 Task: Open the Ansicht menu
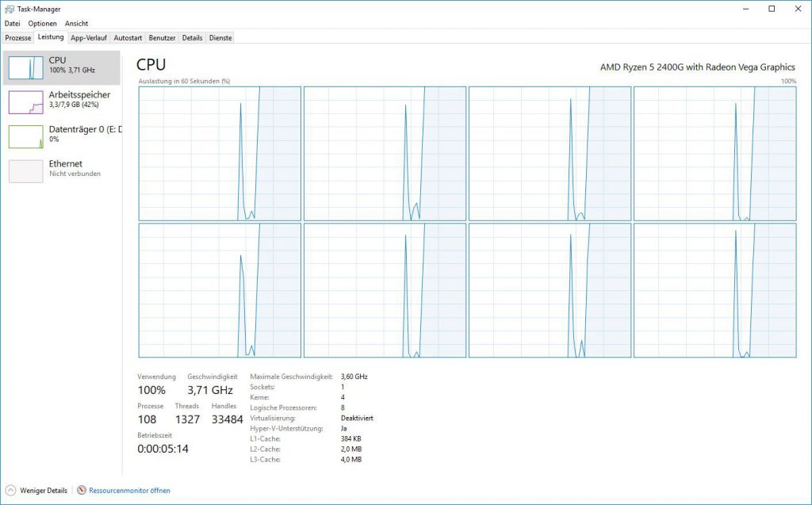75,23
